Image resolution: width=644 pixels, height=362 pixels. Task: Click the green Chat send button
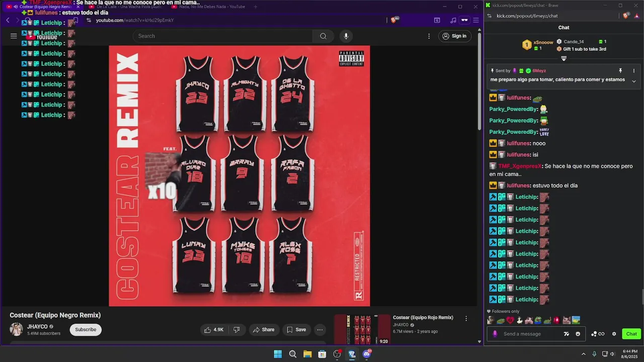coord(631,334)
